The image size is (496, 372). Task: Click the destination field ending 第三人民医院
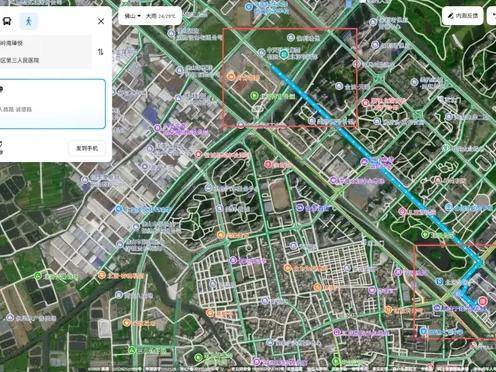point(45,60)
